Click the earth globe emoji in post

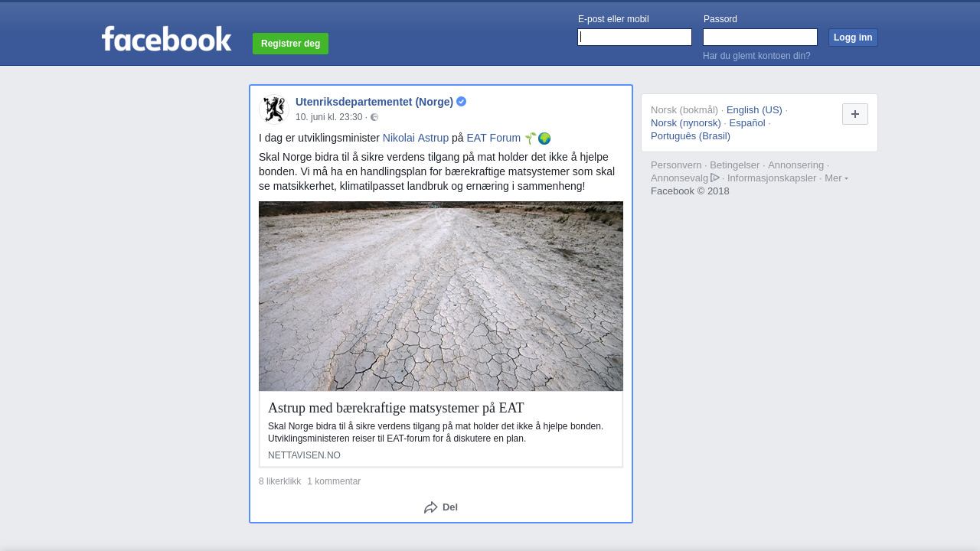point(544,139)
